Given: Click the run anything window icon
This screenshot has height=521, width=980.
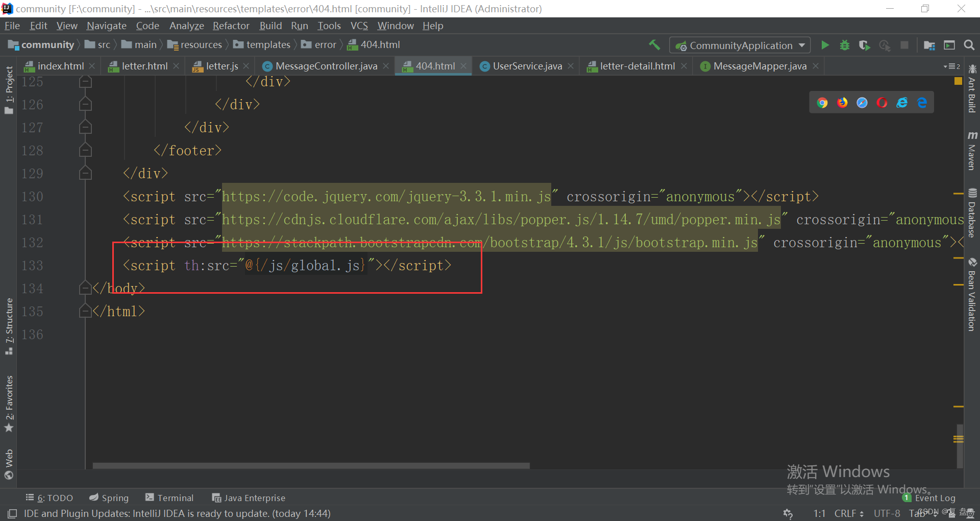Looking at the screenshot, I should pyautogui.click(x=949, y=45).
